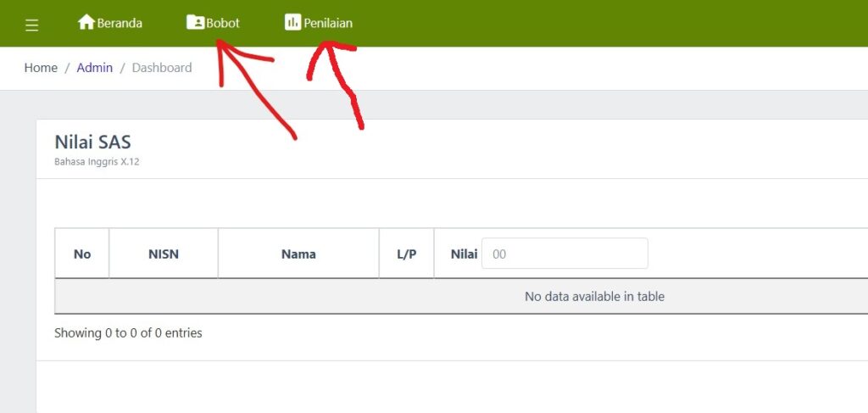Select the Penilaian menu label
Viewport: 868px width, 413px height.
[328, 24]
